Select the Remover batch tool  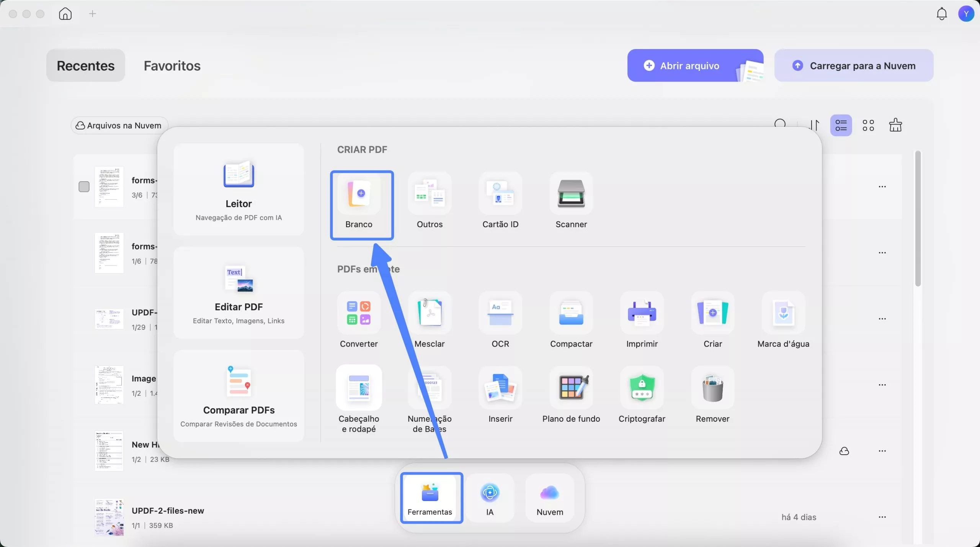(x=712, y=396)
